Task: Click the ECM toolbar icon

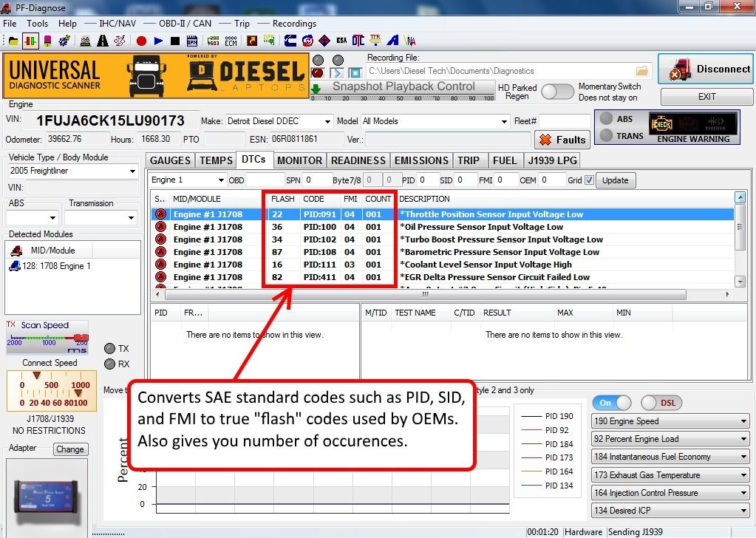Action: [x=231, y=41]
